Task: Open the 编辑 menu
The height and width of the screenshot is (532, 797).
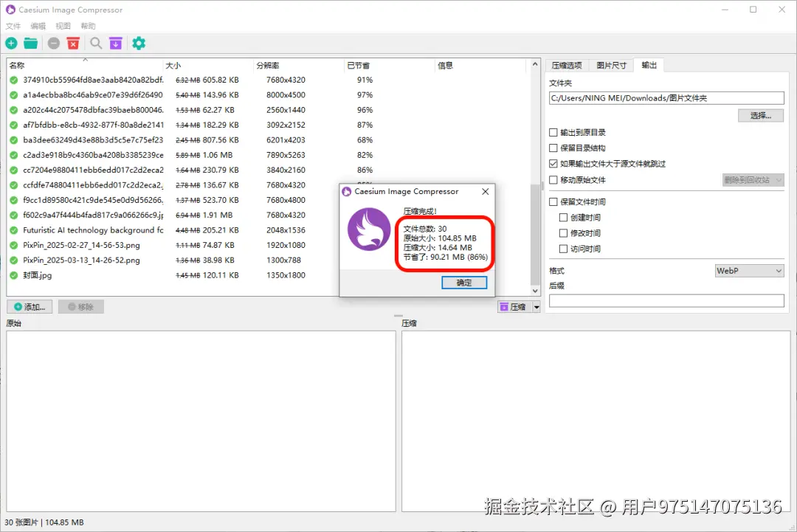Action: tap(38, 26)
